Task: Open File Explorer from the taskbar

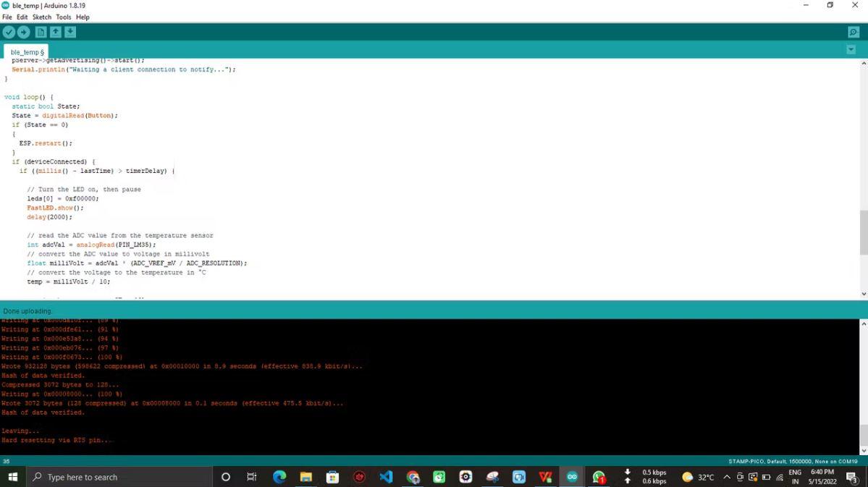Action: (x=306, y=477)
